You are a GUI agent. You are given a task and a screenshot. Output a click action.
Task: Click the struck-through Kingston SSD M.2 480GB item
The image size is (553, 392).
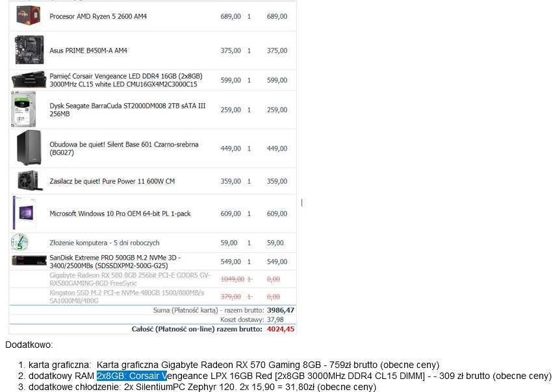pyautogui.click(x=127, y=297)
